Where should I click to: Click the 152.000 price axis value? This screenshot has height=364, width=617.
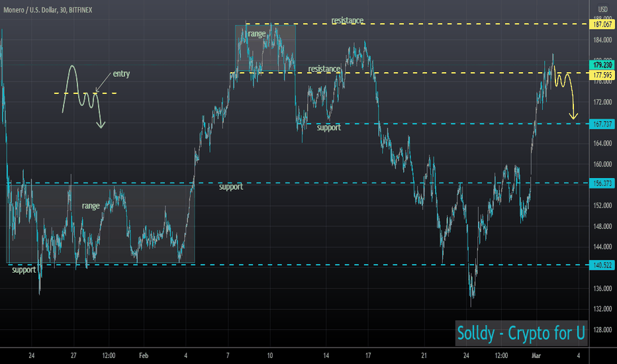(602, 205)
